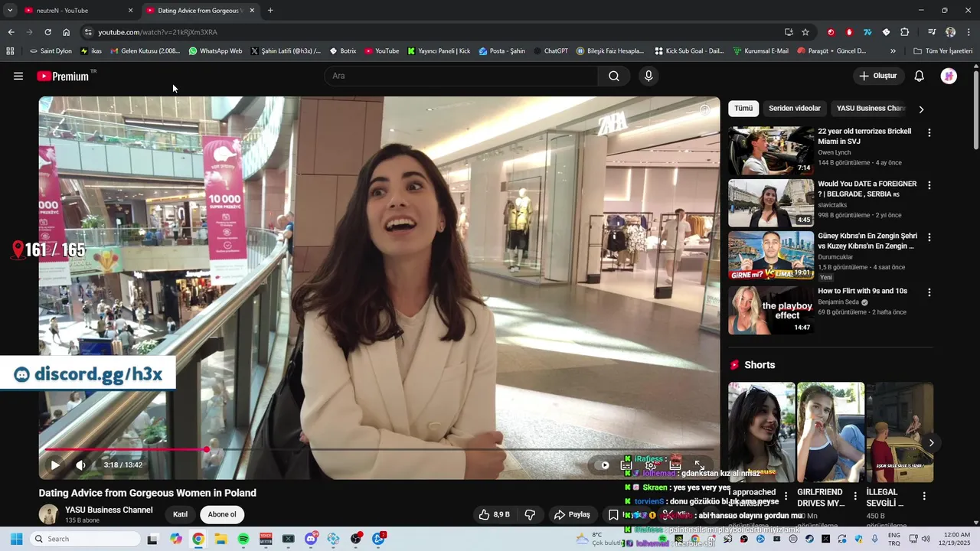
Task: Open Saint Dylon bookmark
Action: pyautogui.click(x=51, y=51)
